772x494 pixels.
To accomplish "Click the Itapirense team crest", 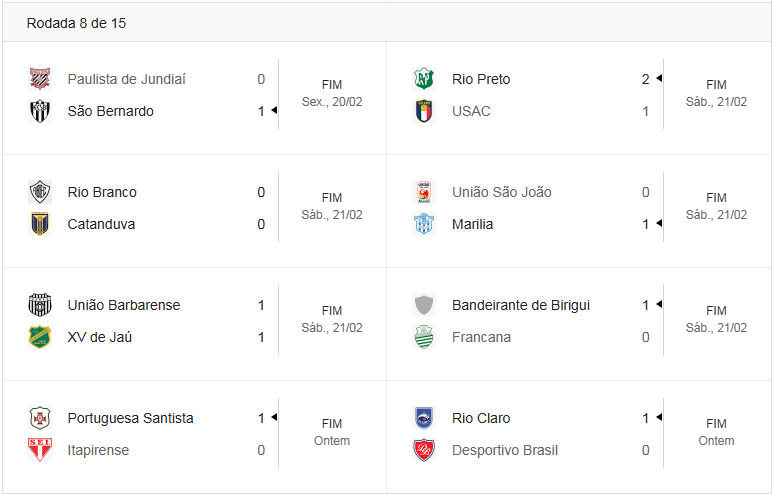I will 40,450.
